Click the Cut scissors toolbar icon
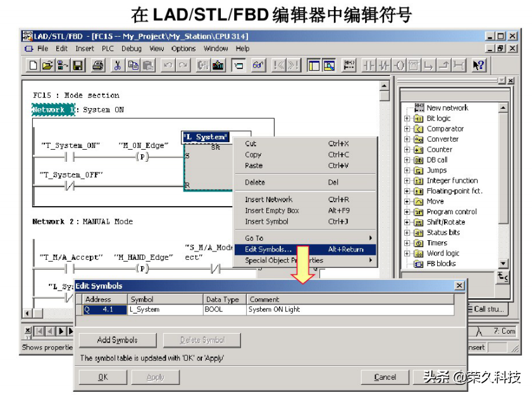 (118, 65)
